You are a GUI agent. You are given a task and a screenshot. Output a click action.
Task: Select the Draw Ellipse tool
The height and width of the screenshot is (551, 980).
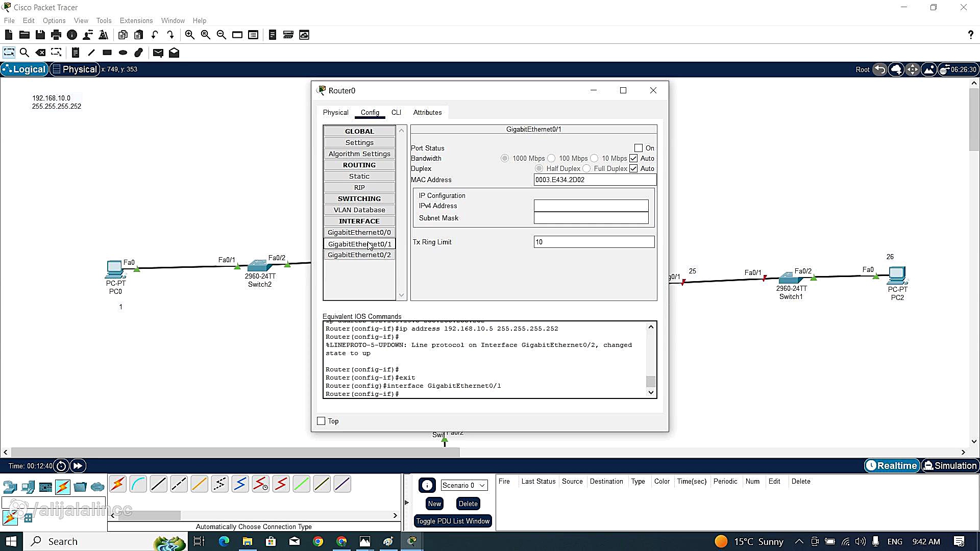(x=123, y=53)
